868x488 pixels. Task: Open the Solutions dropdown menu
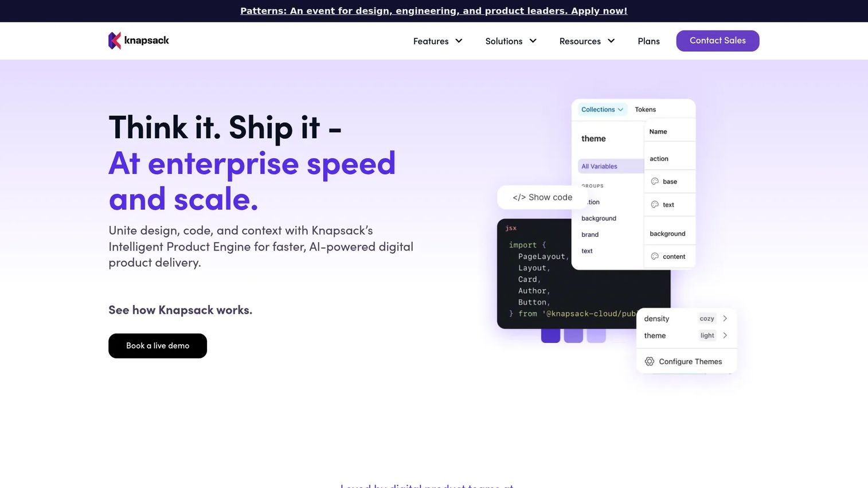tap(511, 41)
